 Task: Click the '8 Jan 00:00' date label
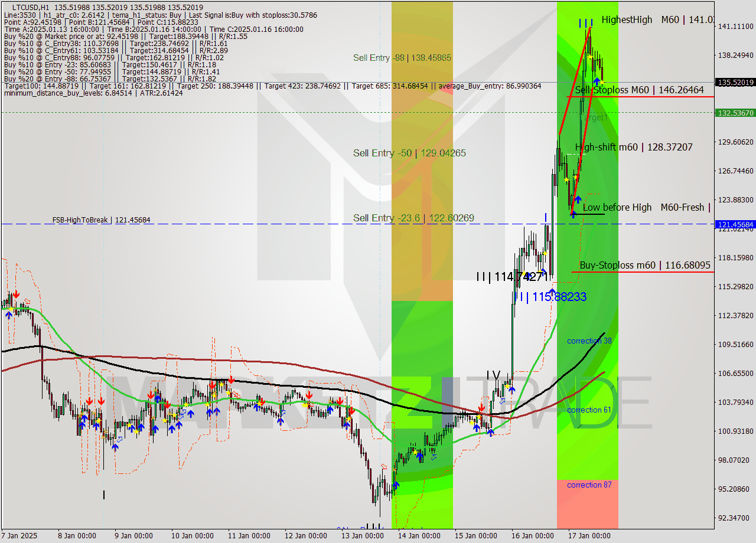[77, 536]
